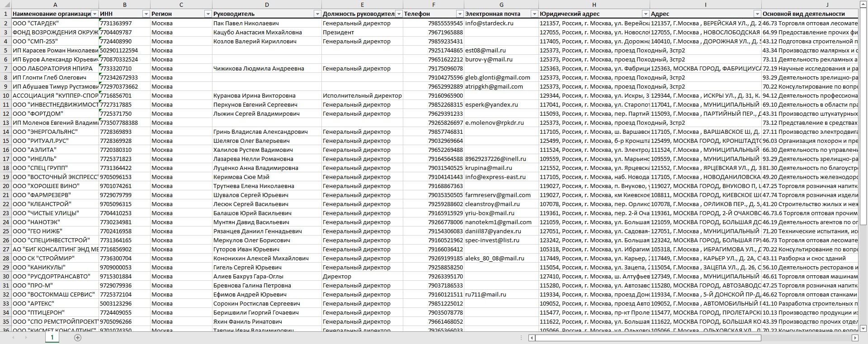Click horizontal scrollbar right arrow

[x=855, y=338]
